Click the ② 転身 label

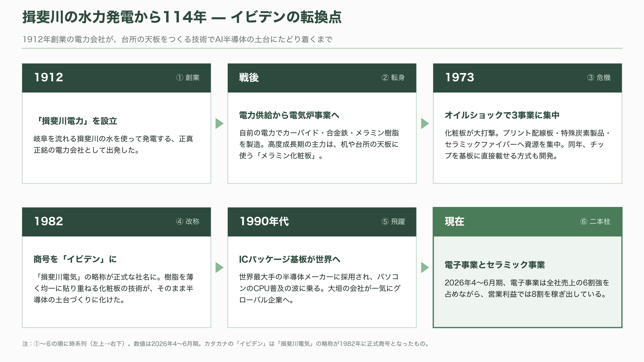393,78
